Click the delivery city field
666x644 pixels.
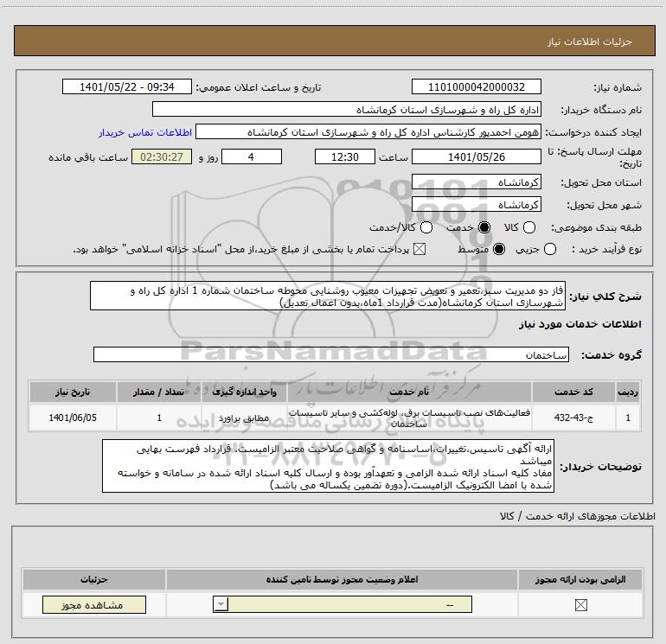coord(476,205)
